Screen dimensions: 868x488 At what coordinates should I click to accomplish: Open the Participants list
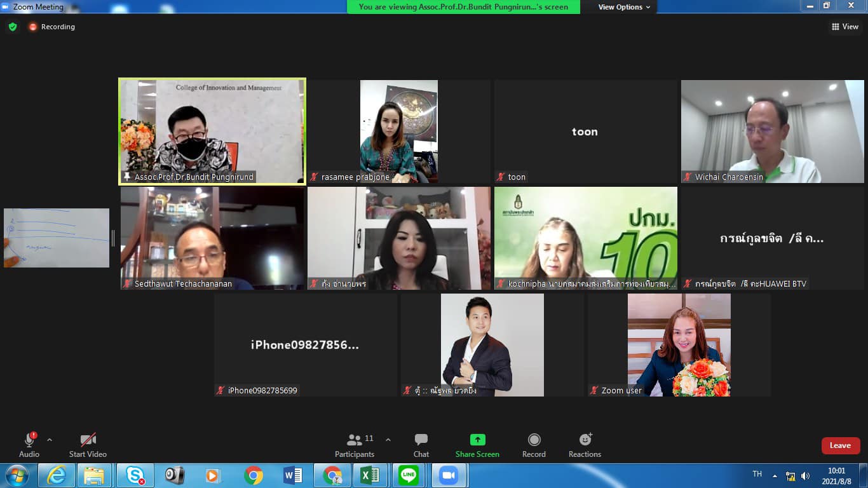point(355,445)
